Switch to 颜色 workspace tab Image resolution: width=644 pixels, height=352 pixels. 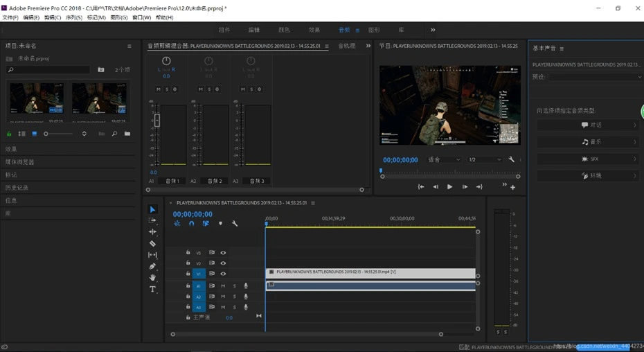pyautogui.click(x=284, y=30)
